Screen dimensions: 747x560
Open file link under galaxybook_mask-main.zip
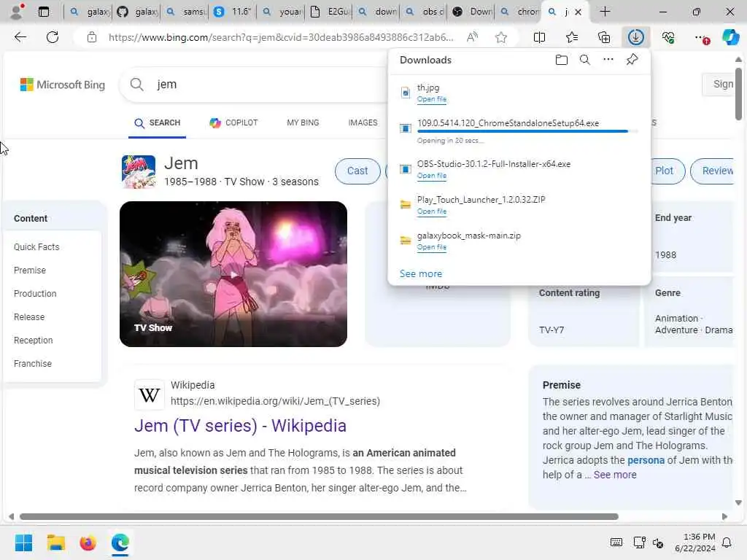(x=432, y=247)
